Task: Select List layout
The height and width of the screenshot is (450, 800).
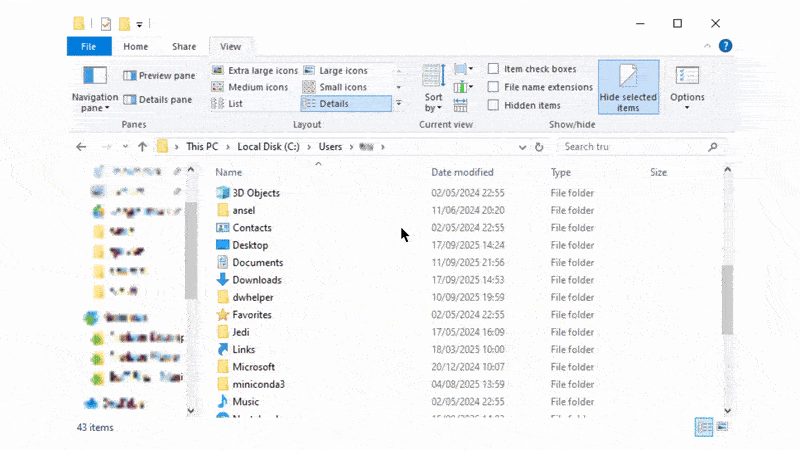Action: [x=228, y=104]
